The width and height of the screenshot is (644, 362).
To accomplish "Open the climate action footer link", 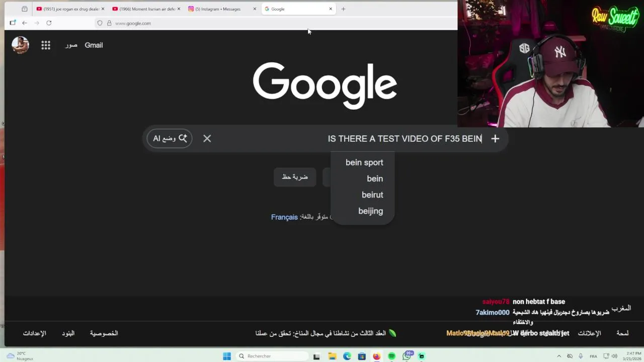I will click(x=326, y=333).
